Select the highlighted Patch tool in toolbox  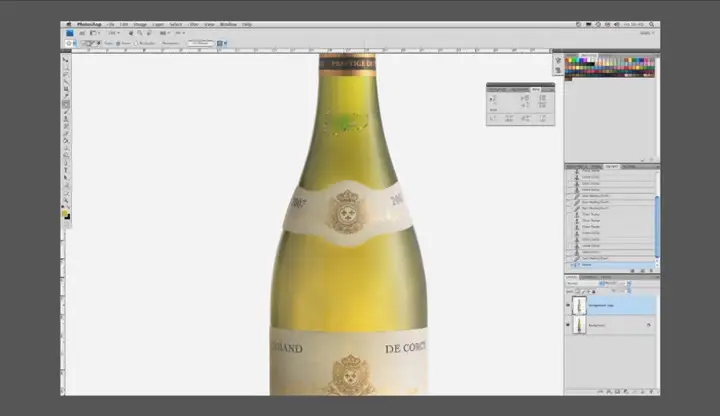pyautogui.click(x=66, y=104)
